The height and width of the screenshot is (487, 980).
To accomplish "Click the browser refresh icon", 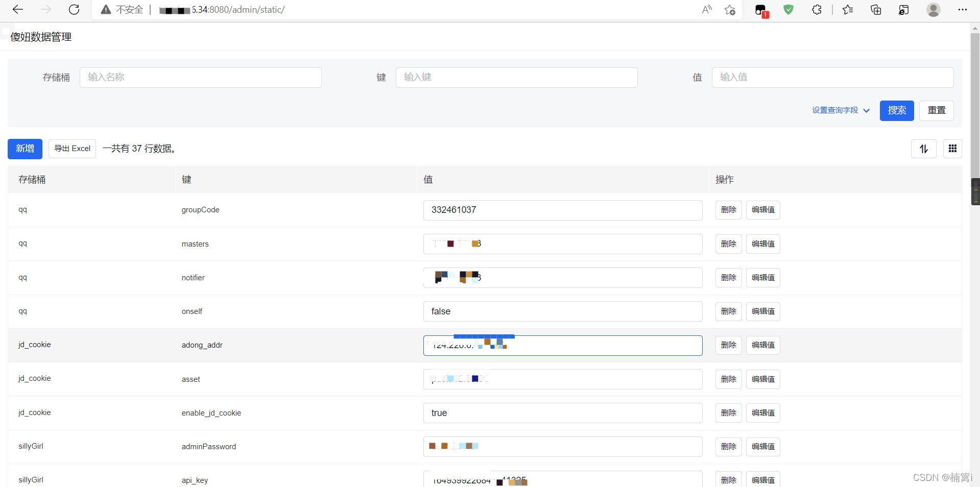I will pos(74,10).
